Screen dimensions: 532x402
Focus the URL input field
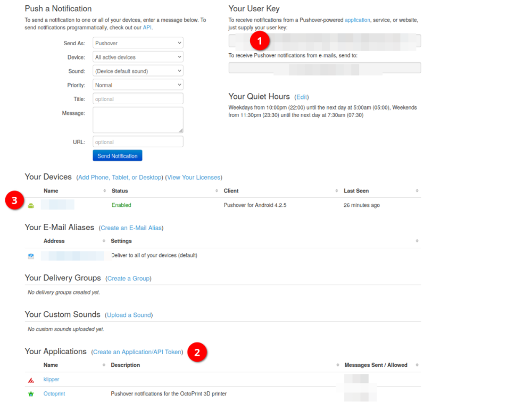pos(138,142)
